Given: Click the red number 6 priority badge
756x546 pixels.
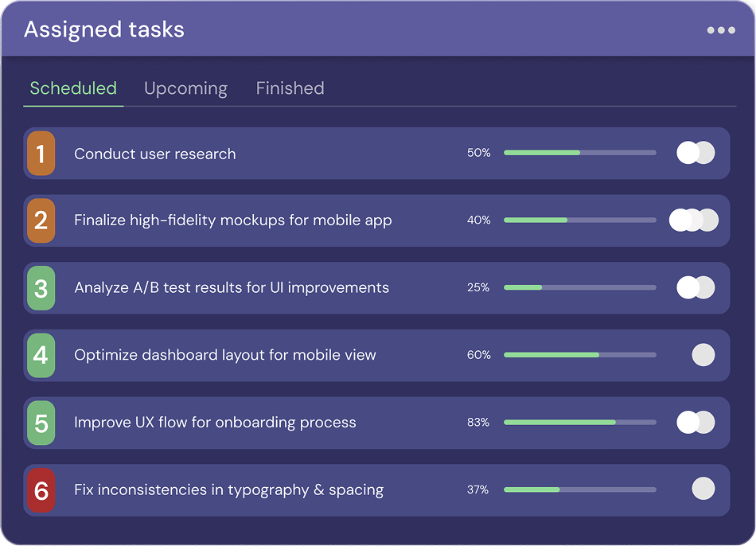Looking at the screenshot, I should click(x=41, y=490).
